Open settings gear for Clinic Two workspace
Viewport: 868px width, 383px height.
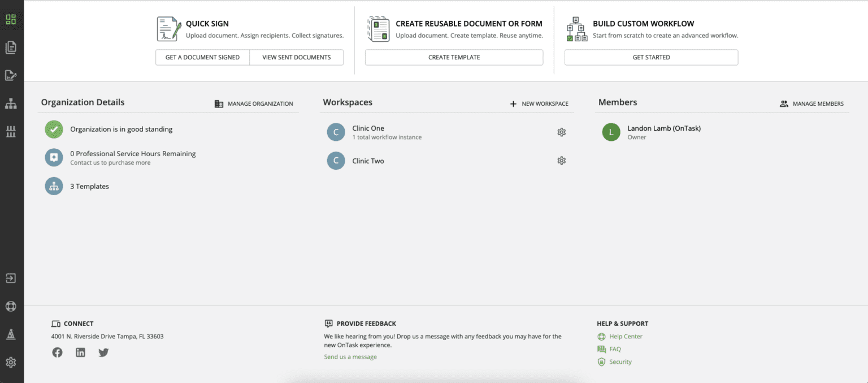pyautogui.click(x=561, y=161)
